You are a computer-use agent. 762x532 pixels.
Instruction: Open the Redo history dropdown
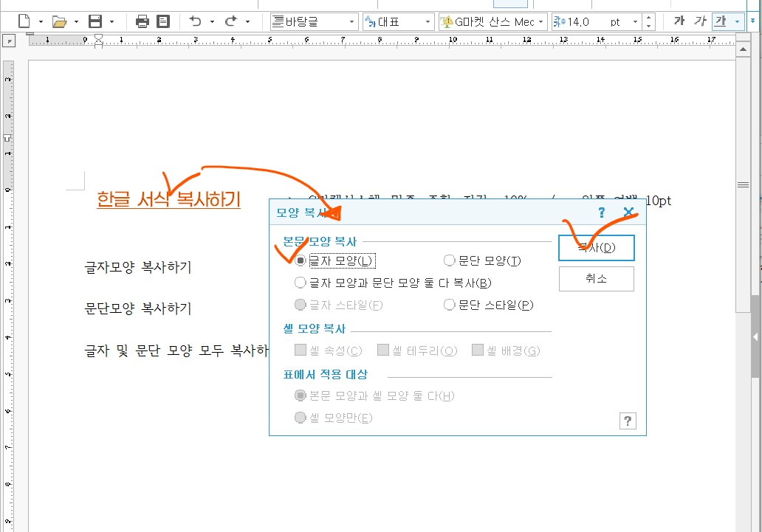pyautogui.click(x=247, y=21)
